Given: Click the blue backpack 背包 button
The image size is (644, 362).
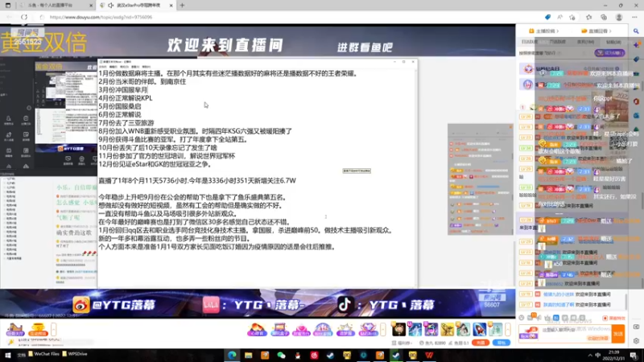Looking at the screenshot, I should [502, 343].
